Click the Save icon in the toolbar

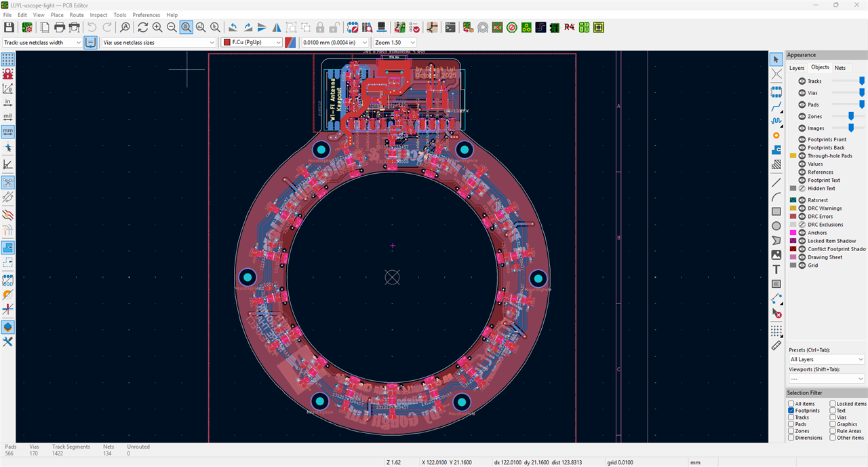tap(9, 27)
